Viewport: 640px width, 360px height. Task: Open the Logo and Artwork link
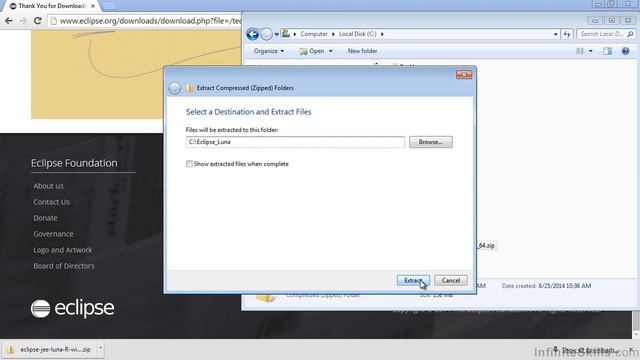[63, 250]
